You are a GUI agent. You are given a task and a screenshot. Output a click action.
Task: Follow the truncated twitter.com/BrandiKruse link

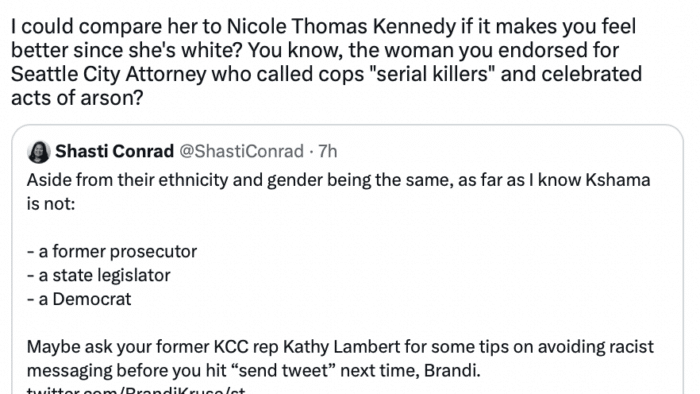(x=136, y=390)
